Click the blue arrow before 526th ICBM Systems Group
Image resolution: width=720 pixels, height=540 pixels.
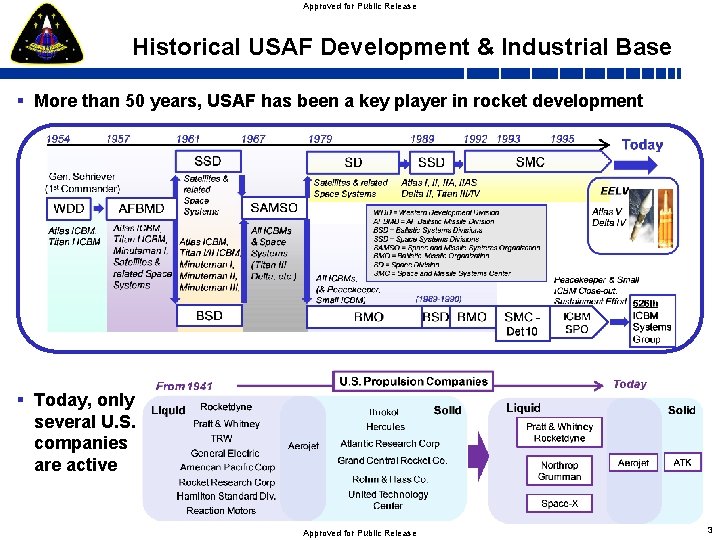tap(619, 321)
